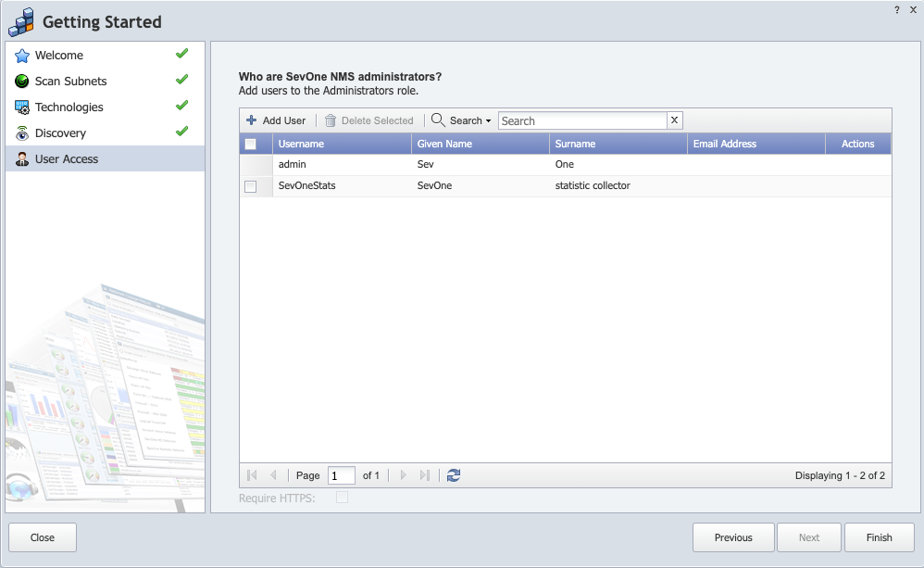Click the Technologies icon in sidebar
The height and width of the screenshot is (568, 924).
[22, 107]
